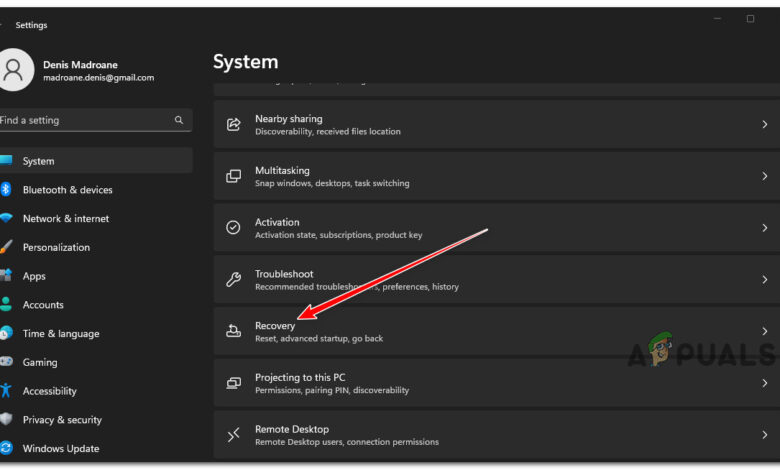Screen dimensions: 780x470
Task: Click the Privacy shield icon
Action: click(6, 419)
